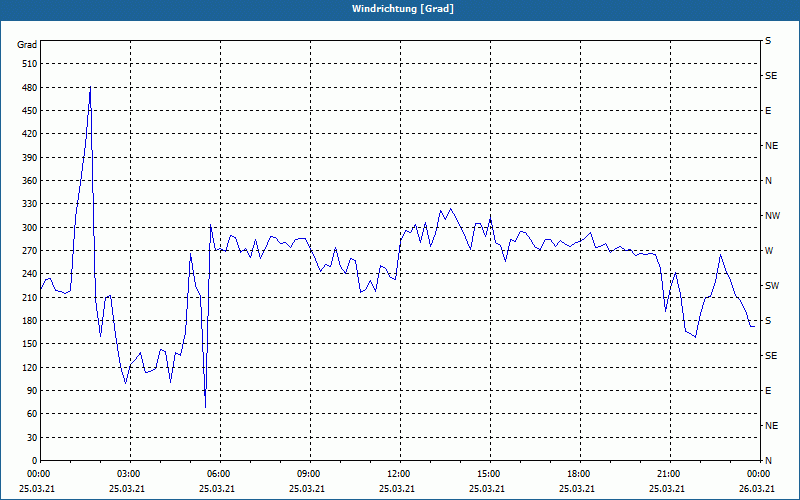Click the 510 value on the degree axis
This screenshot has width=800, height=500.
pos(30,64)
